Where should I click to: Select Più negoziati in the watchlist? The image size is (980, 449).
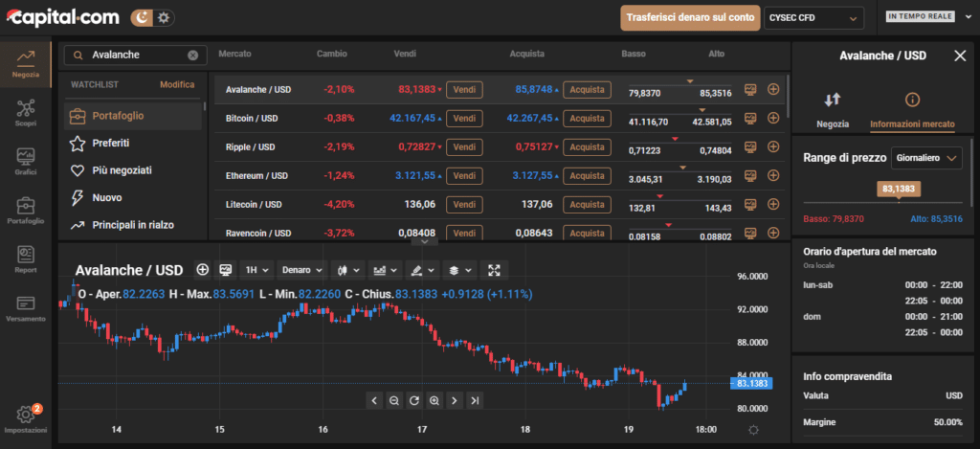tap(133, 170)
